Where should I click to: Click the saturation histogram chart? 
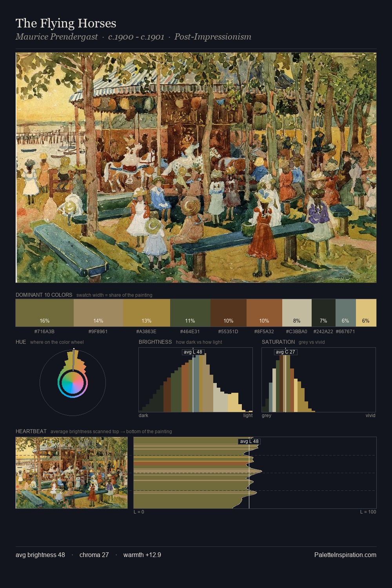(x=319, y=380)
